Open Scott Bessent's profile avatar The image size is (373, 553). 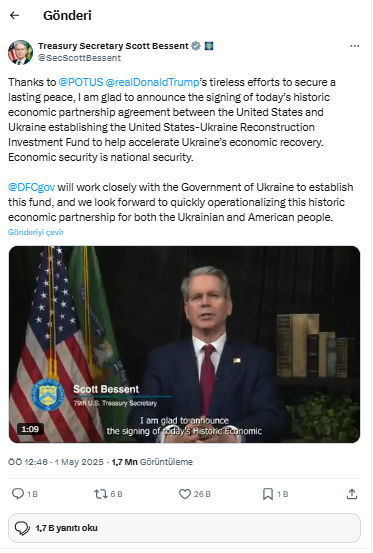20,52
